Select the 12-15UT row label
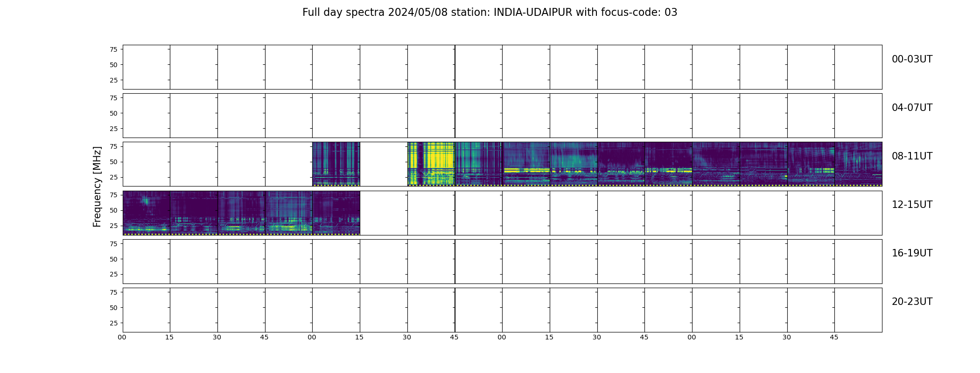Screen dimensions: 980x373 [x=912, y=205]
